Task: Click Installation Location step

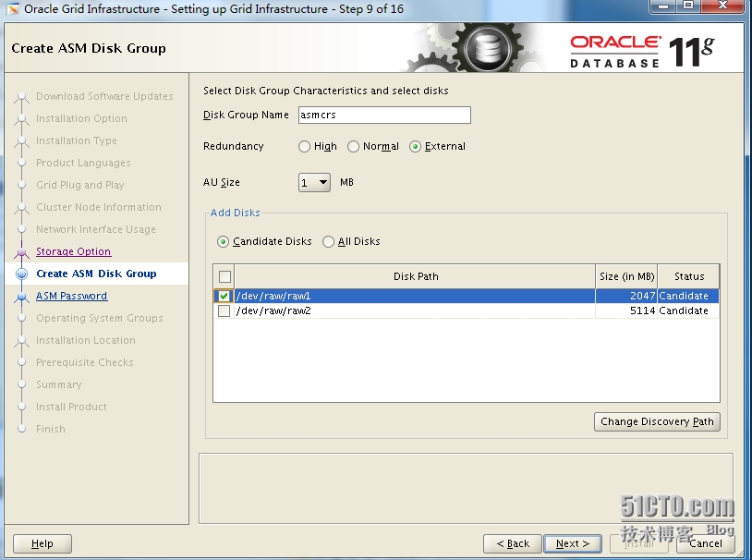Action: tap(85, 340)
